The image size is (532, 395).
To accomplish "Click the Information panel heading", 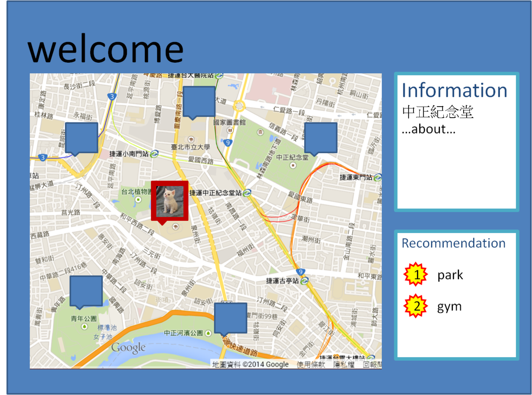I will 455,90.
